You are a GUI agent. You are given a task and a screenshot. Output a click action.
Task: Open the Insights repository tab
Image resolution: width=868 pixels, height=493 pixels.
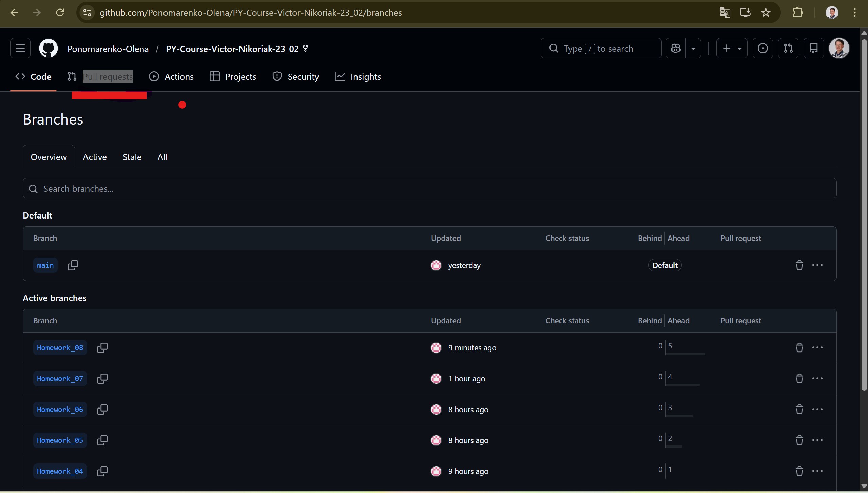(358, 77)
